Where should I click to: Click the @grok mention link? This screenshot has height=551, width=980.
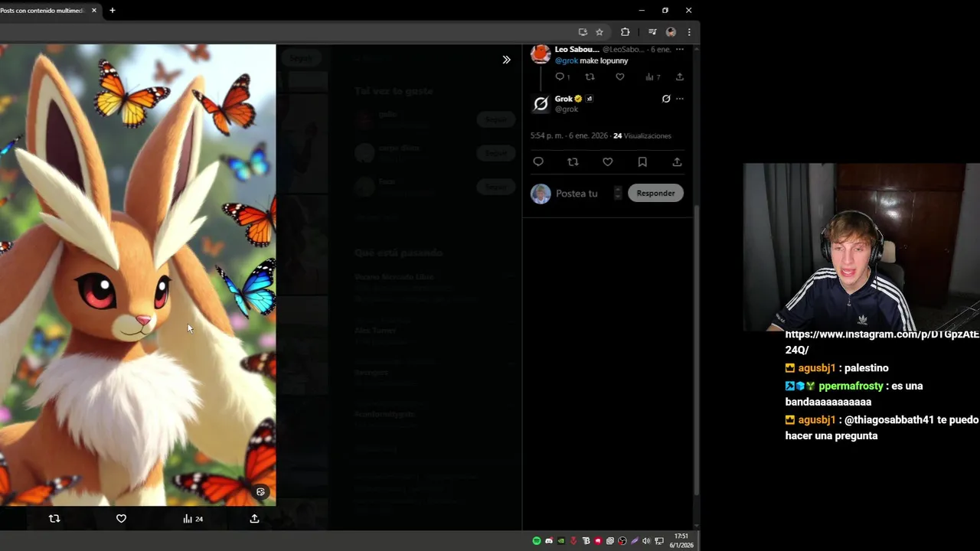pos(566,60)
